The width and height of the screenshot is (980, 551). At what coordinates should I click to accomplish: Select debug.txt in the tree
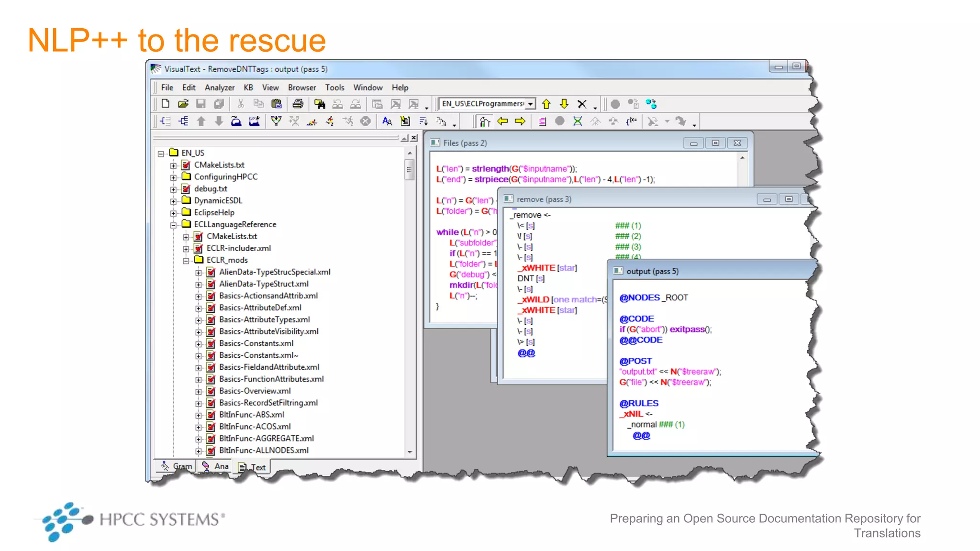211,189
